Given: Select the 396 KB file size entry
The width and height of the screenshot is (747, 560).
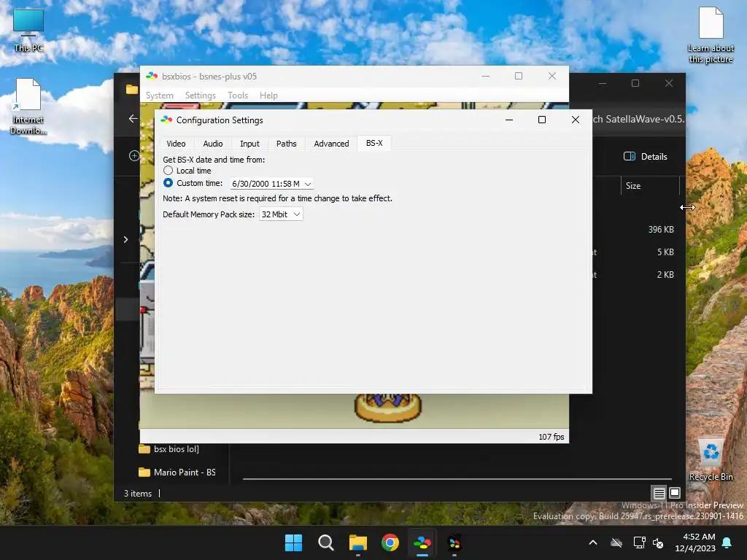Looking at the screenshot, I should coord(661,230).
